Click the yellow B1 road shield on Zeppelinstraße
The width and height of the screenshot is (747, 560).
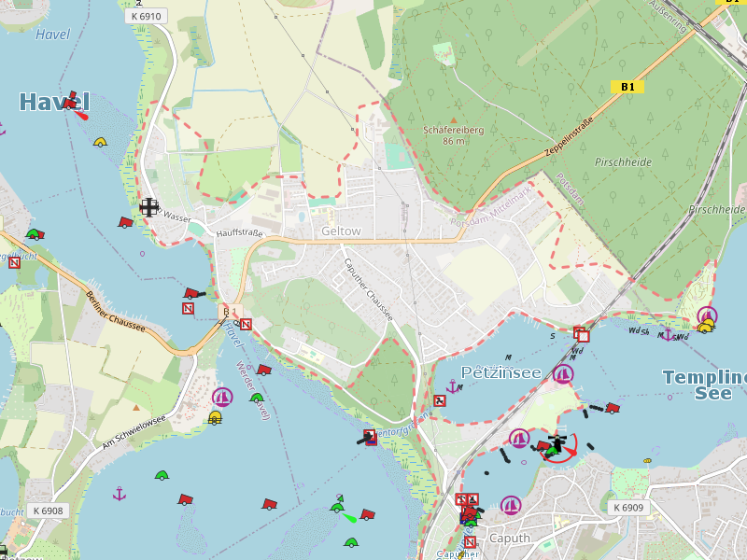click(x=627, y=87)
